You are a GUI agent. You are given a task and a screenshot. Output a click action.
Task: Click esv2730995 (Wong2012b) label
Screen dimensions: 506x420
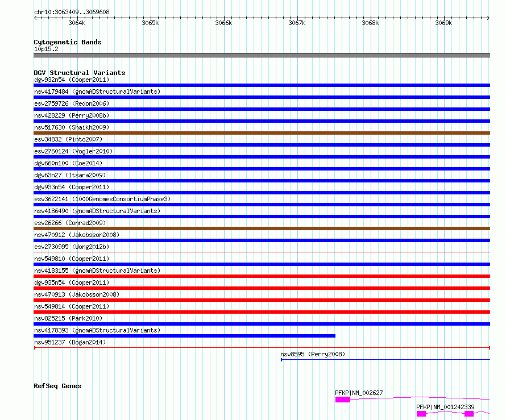pos(72,247)
